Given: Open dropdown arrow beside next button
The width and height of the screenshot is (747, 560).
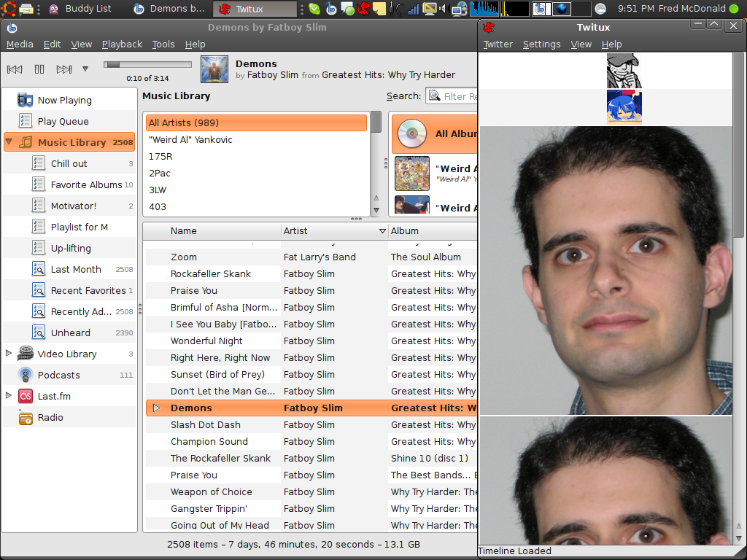Looking at the screenshot, I should coord(85,69).
